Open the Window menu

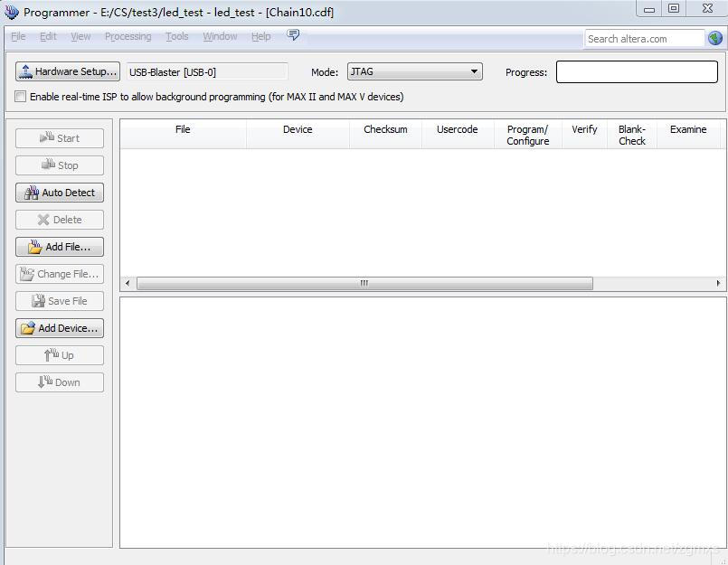(x=220, y=36)
